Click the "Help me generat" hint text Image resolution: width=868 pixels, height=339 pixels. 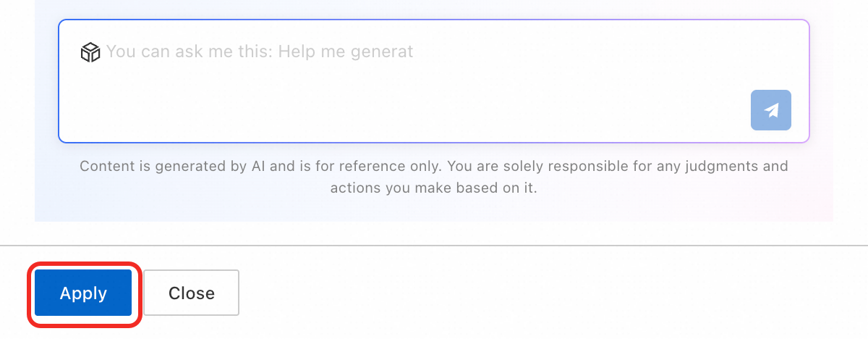(x=346, y=52)
